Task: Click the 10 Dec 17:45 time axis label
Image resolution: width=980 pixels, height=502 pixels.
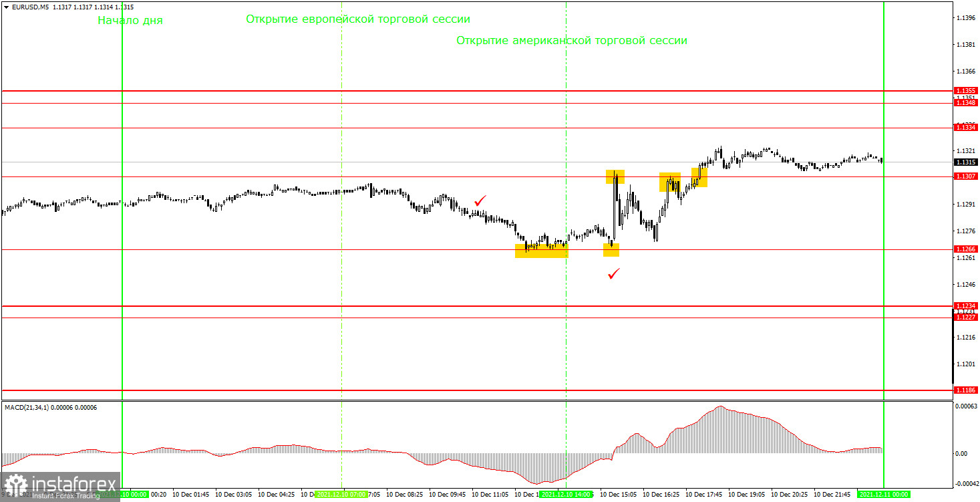Action: [x=704, y=495]
